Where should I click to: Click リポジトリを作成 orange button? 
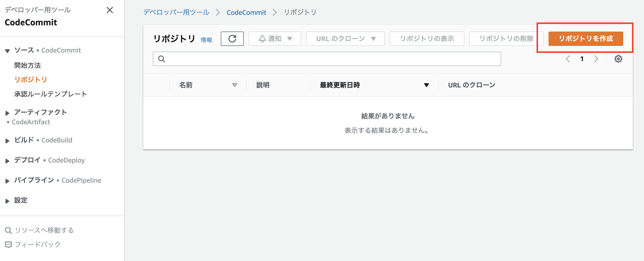tap(585, 39)
